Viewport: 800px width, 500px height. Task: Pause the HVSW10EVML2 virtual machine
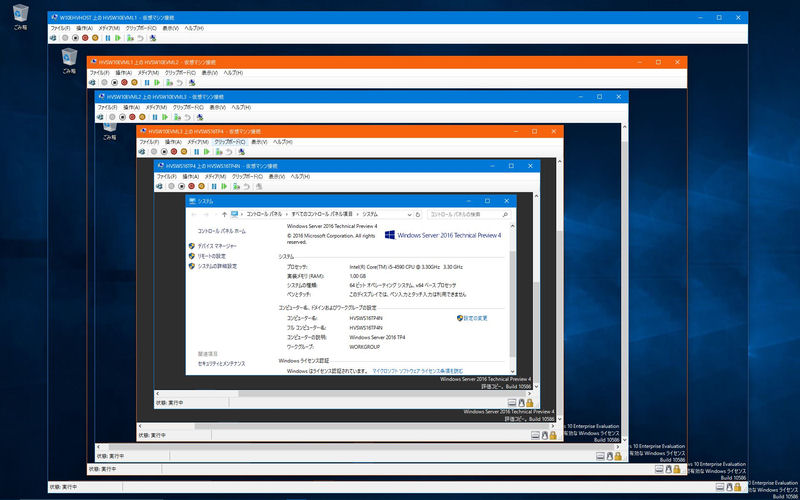[146, 82]
